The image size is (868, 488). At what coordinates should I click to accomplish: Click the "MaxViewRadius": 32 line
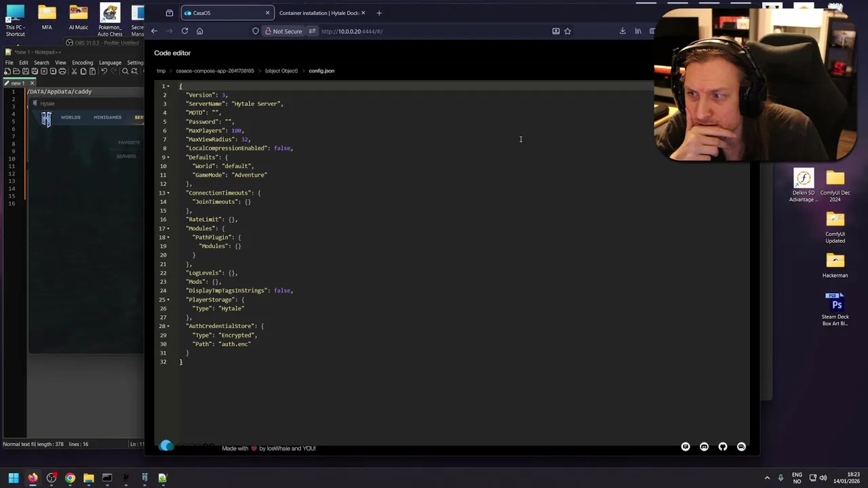click(218, 139)
